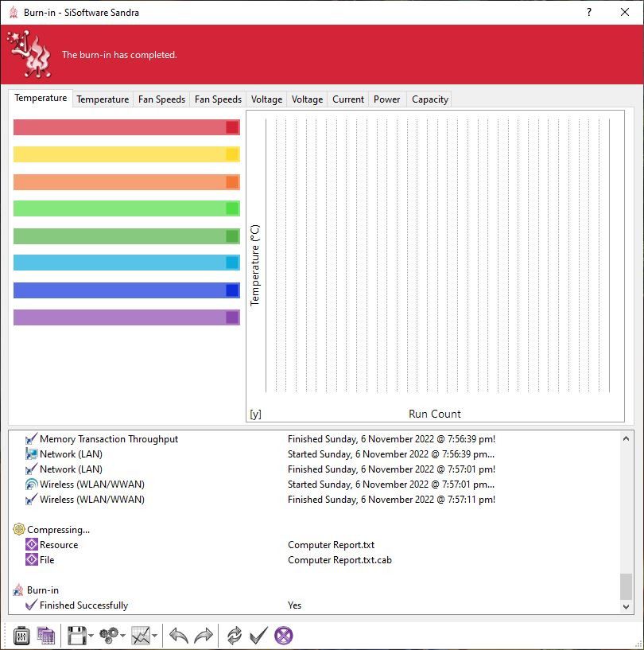This screenshot has width=644, height=650.
Task: Click the forward arrow icon
Action: [204, 635]
